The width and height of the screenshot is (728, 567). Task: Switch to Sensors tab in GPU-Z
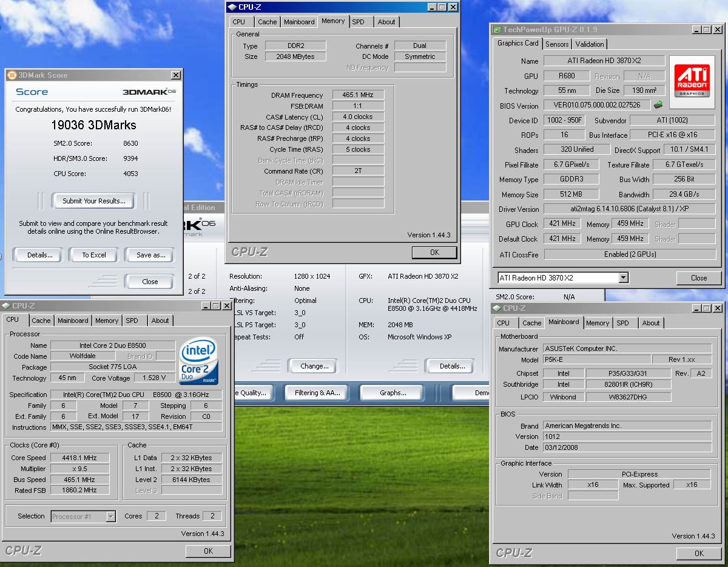(x=557, y=44)
